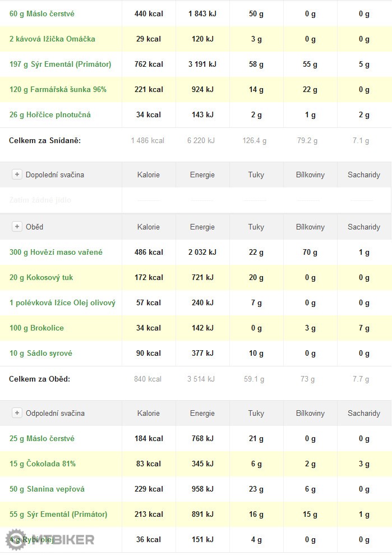Click the Dopolední svačina section title
392x555 pixels.
pos(55,175)
